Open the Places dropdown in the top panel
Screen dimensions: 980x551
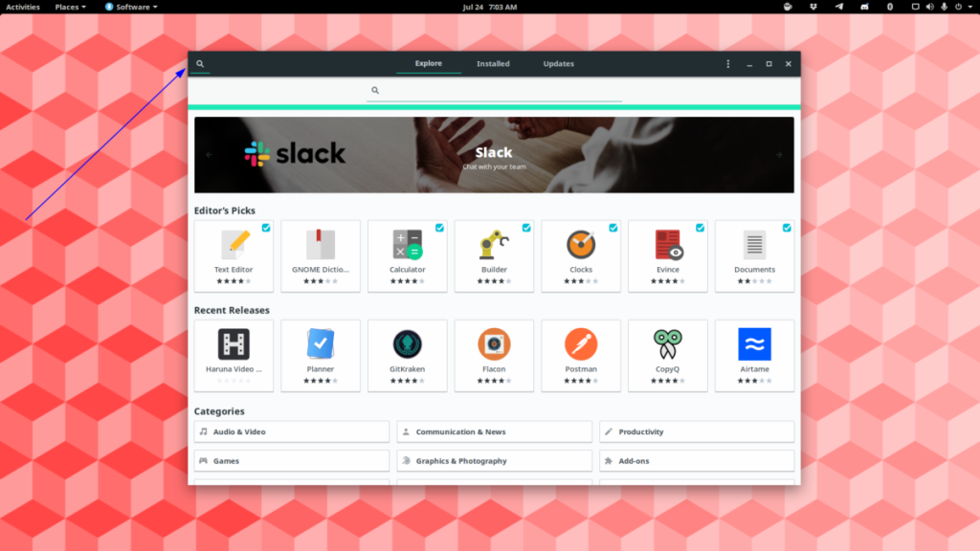[67, 7]
